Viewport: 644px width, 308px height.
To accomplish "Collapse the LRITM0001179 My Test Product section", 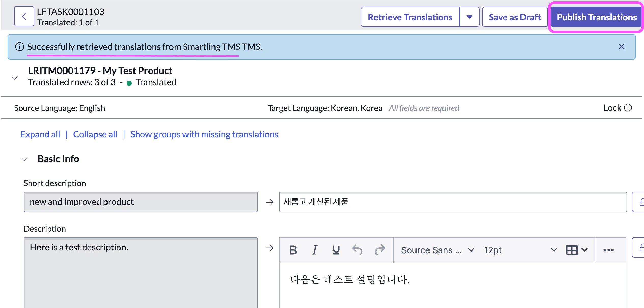I will tap(15, 78).
